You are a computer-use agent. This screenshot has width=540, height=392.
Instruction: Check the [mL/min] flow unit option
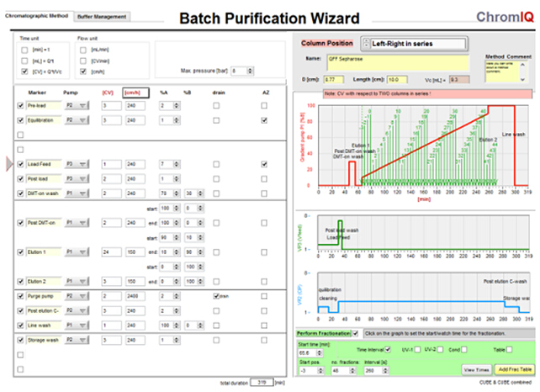coord(83,50)
